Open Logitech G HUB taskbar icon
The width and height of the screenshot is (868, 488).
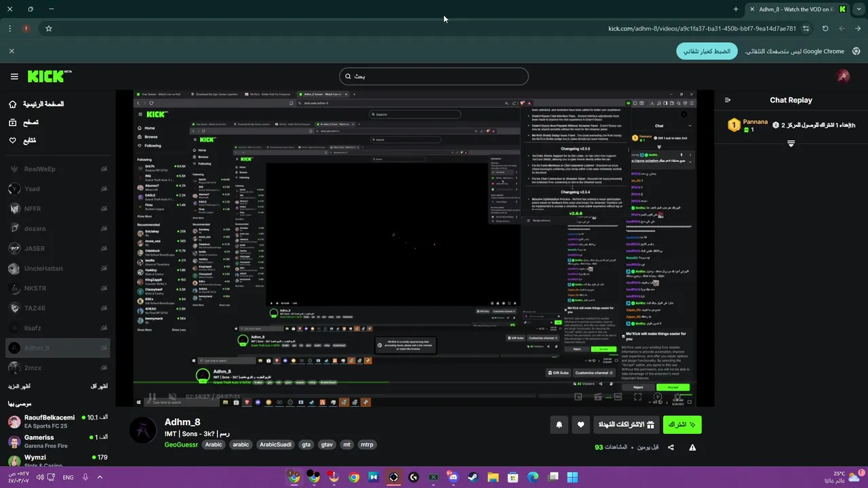click(414, 477)
